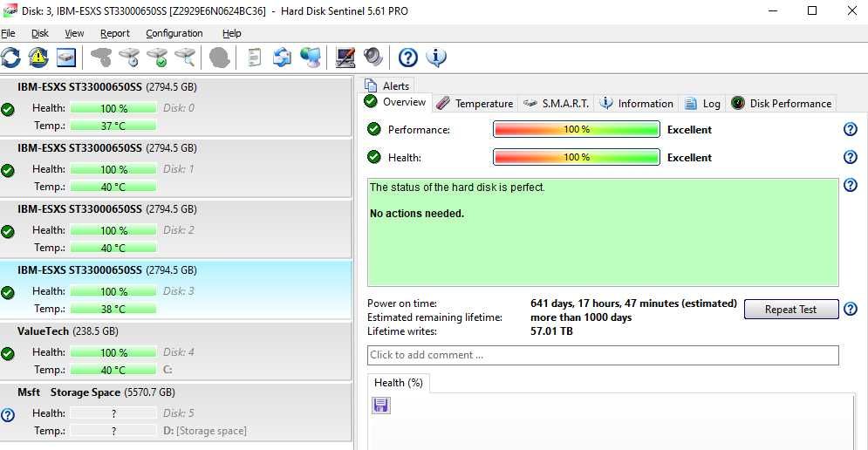The height and width of the screenshot is (450, 868).
Task: Click the question mark status icon for Disk 5
Action: pyautogui.click(x=8, y=414)
